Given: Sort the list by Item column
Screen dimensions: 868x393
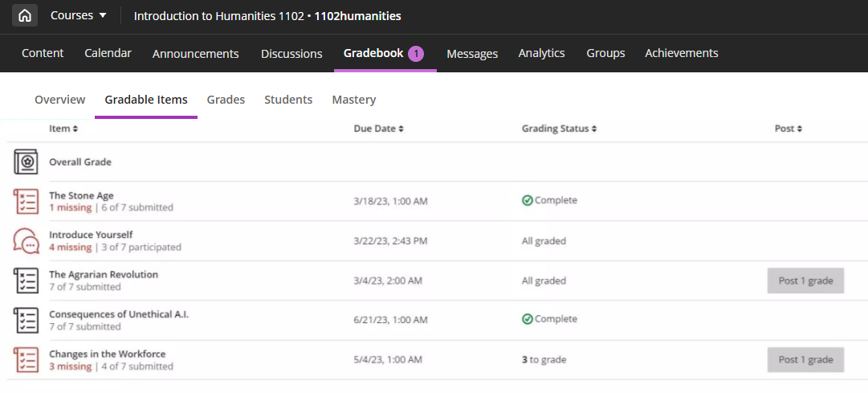Looking at the screenshot, I should pos(63,129).
